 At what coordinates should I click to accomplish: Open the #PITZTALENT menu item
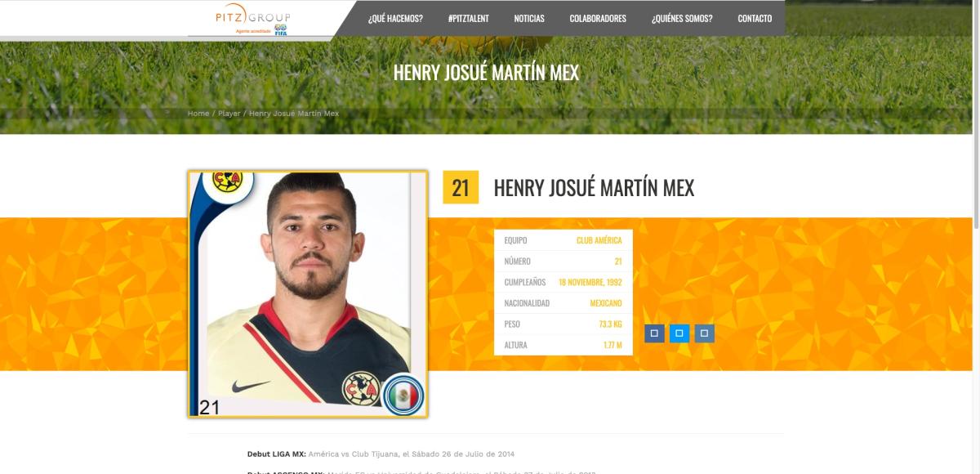468,18
